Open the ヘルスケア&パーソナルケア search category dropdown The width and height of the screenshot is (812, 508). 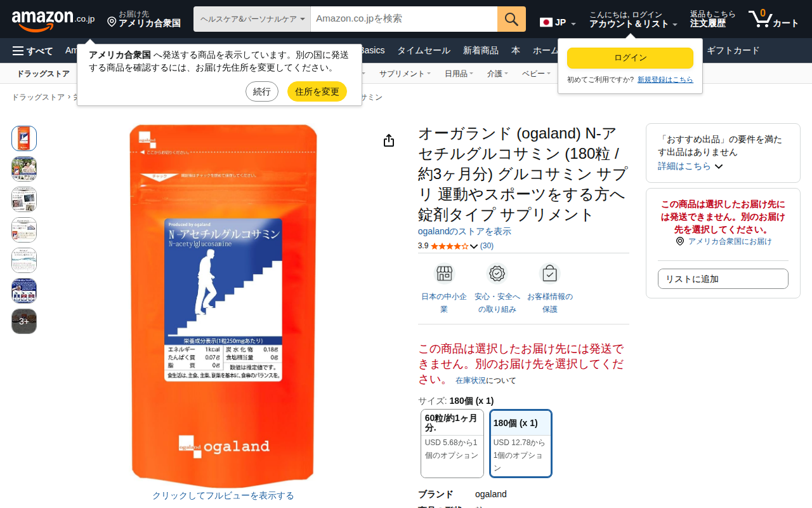[252, 19]
